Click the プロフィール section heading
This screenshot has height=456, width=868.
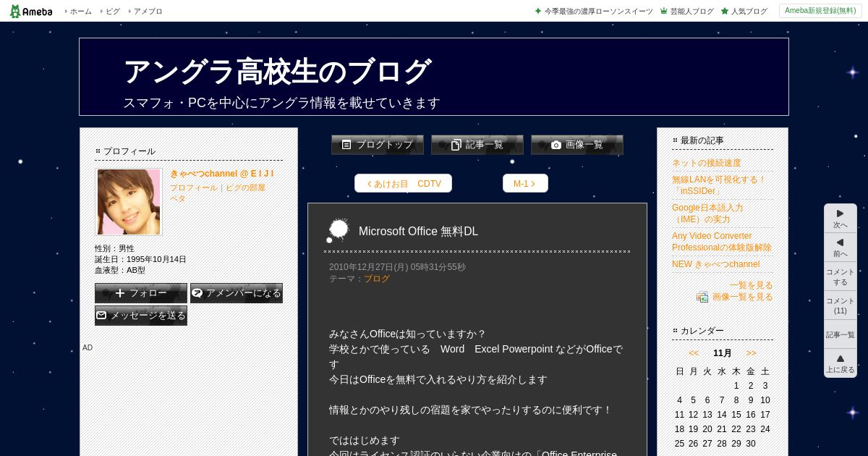pyautogui.click(x=129, y=151)
